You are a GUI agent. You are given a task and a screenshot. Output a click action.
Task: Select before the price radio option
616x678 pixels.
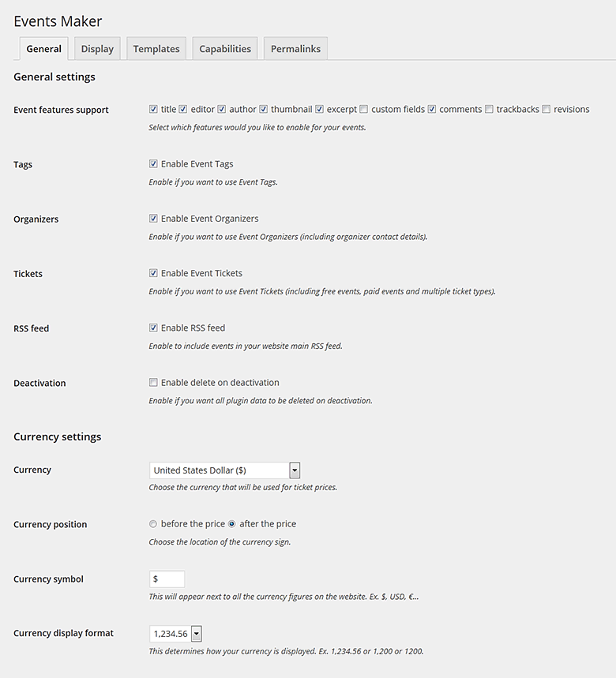point(153,524)
